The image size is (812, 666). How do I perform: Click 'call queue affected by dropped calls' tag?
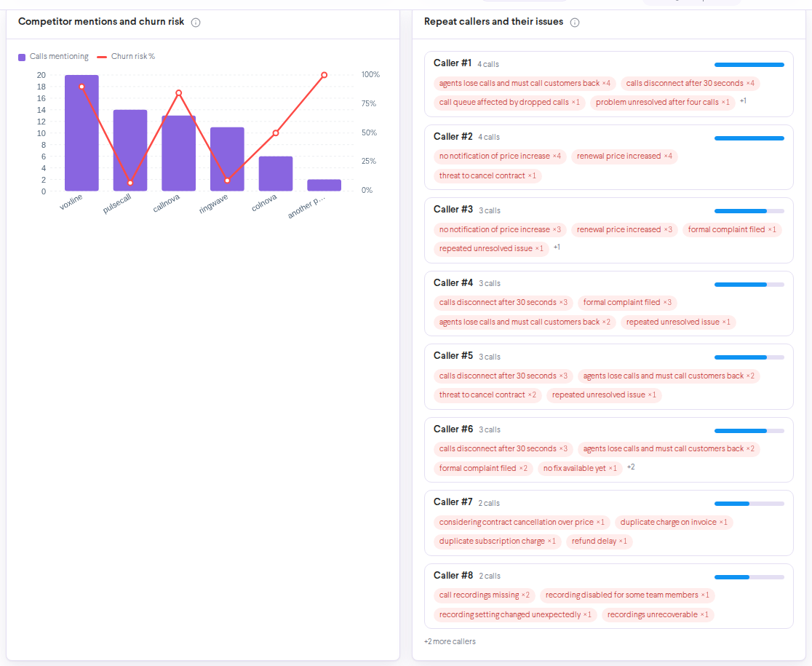pyautogui.click(x=509, y=103)
